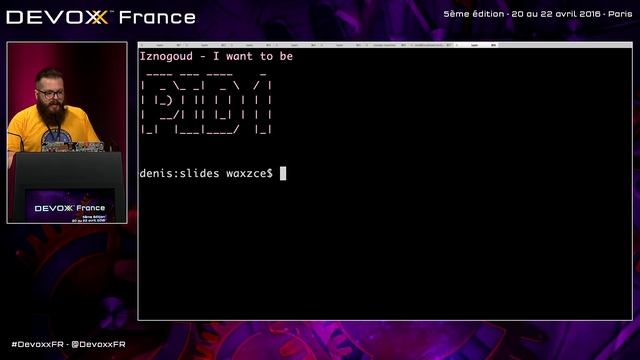Click the 'denis:slides waxzce$' shell prompt
Viewport: 640px width, 360px height.
[206, 173]
